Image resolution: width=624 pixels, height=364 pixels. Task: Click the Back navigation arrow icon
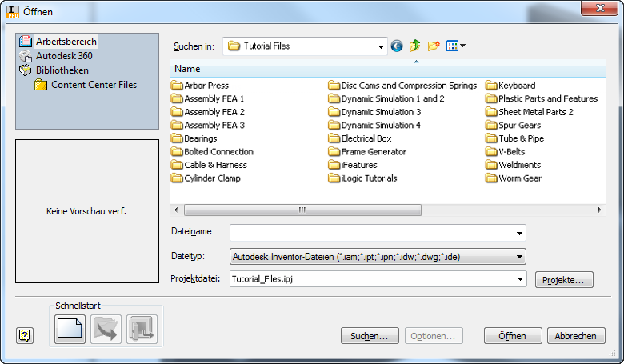coord(396,46)
